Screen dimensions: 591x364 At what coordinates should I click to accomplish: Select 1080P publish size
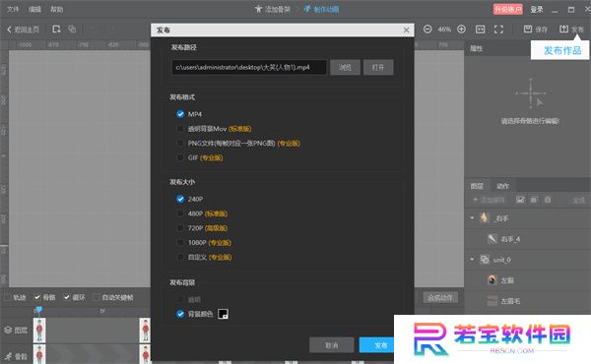click(180, 242)
